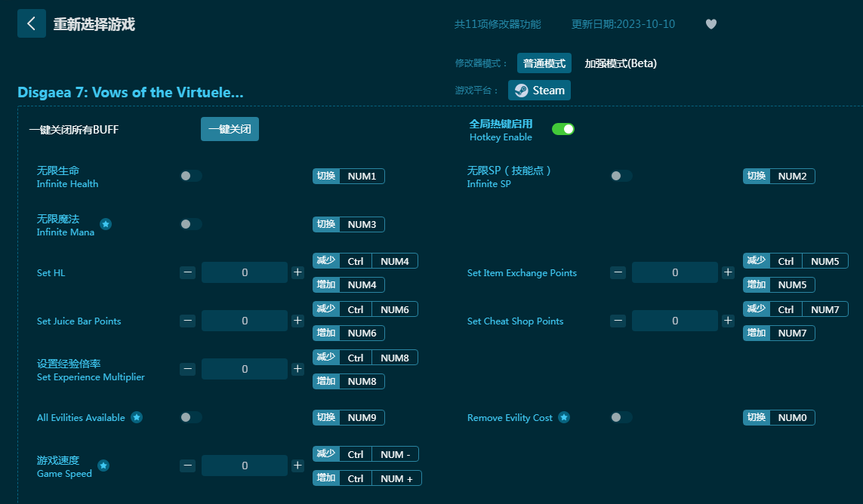Click Set HL value input field
The width and height of the screenshot is (863, 504).
point(245,272)
